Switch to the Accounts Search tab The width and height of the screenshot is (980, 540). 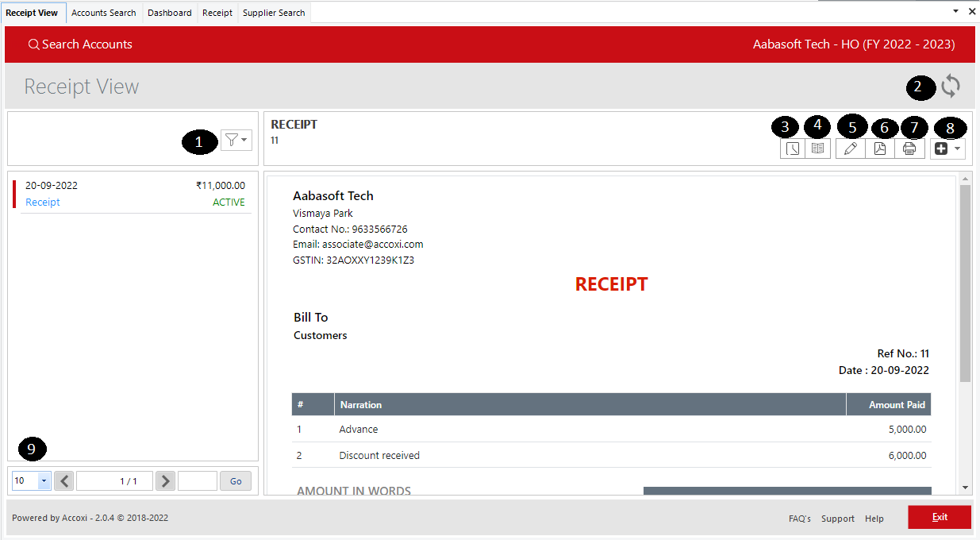tap(104, 13)
